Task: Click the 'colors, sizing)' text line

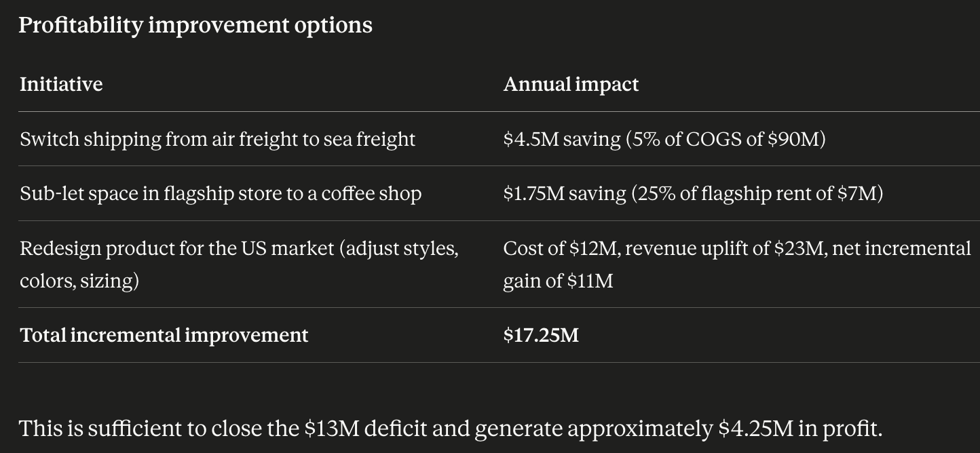Action: (x=79, y=281)
